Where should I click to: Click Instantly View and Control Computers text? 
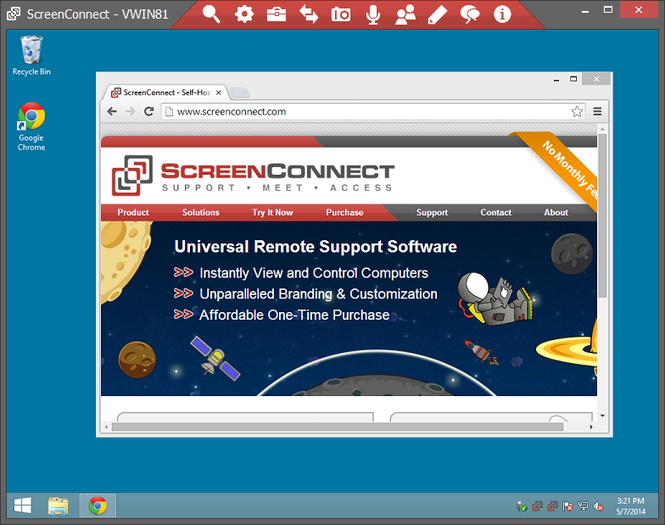[x=314, y=273]
